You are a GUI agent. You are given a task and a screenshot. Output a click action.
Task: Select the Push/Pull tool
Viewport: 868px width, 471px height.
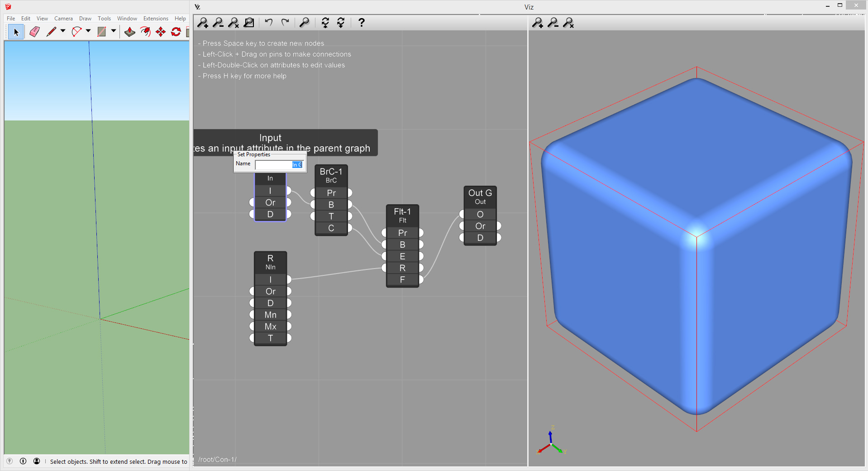130,32
